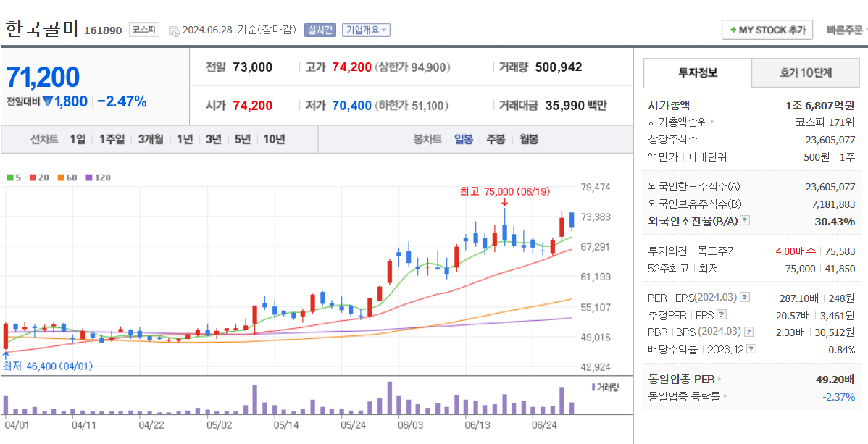The height and width of the screenshot is (444, 868).
Task: Open help icon beside 추정PER EPS
Action: click(722, 315)
